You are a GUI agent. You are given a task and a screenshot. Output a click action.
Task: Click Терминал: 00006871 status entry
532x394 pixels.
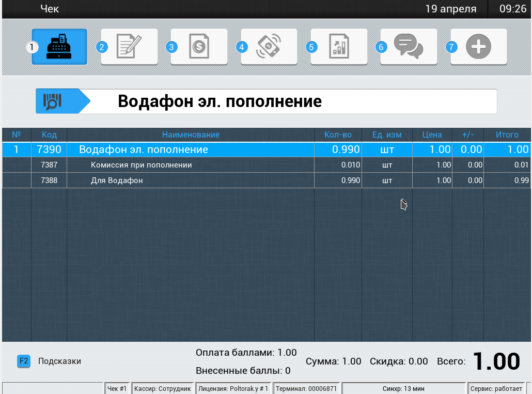pos(306,388)
